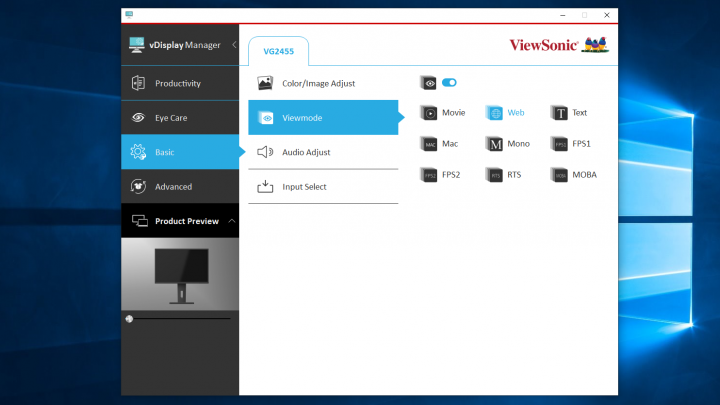Open the Advanced section label
The image size is (720, 405).
[173, 186]
